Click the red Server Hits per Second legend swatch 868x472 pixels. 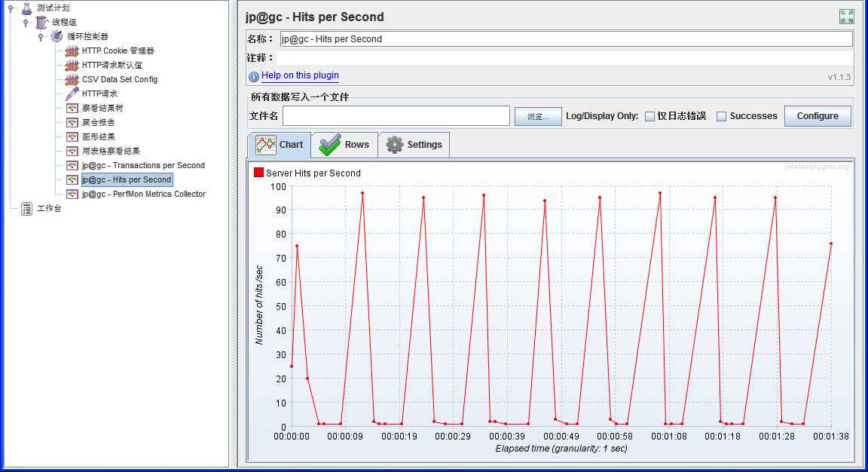[x=258, y=173]
